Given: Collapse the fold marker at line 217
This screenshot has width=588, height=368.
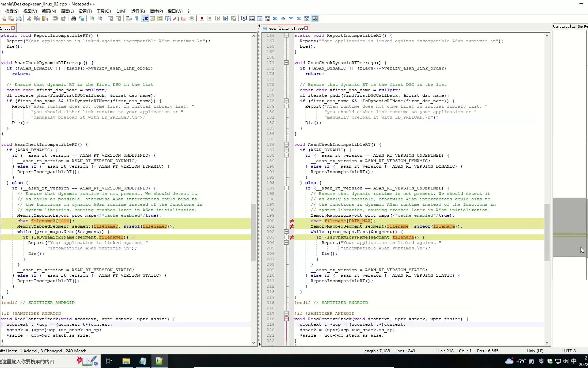Looking at the screenshot, I should (286, 313).
